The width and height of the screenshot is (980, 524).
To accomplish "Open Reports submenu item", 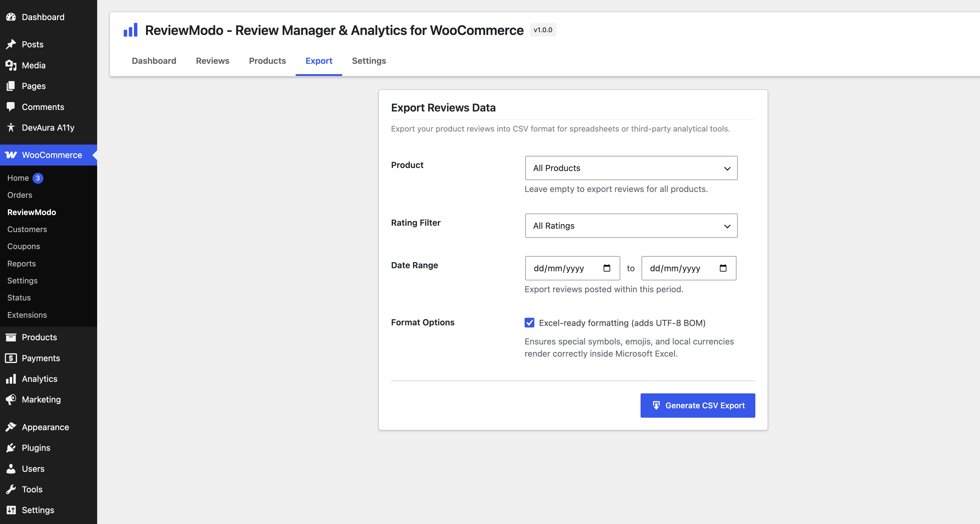I will pos(21,264).
